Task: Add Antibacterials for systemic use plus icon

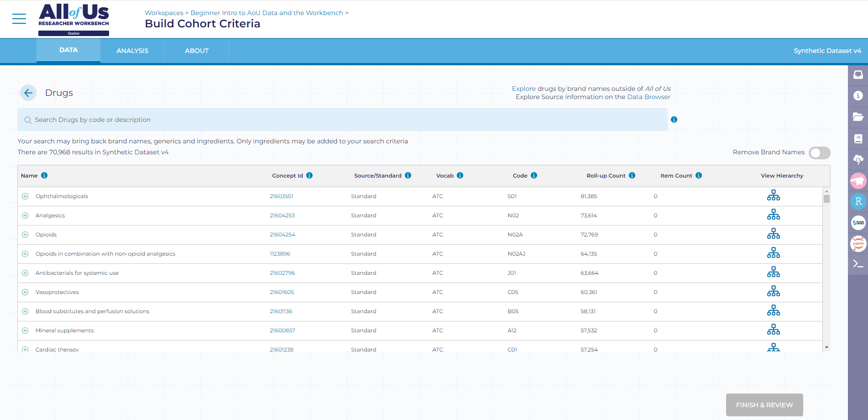Action: [x=25, y=273]
